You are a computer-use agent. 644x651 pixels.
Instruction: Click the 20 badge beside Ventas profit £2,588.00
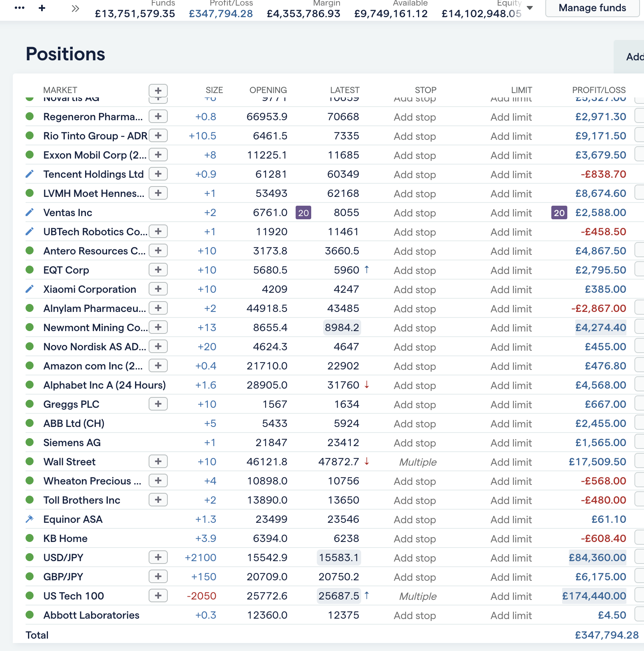[x=559, y=213]
